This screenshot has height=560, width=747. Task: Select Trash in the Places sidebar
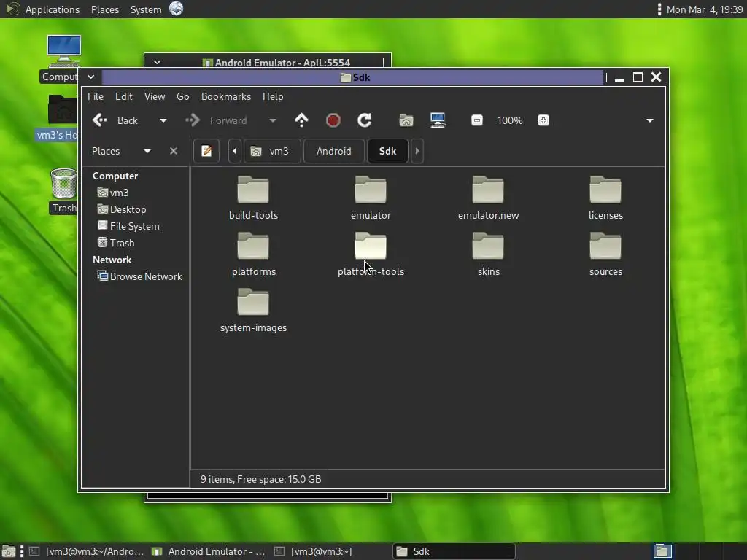coord(116,243)
